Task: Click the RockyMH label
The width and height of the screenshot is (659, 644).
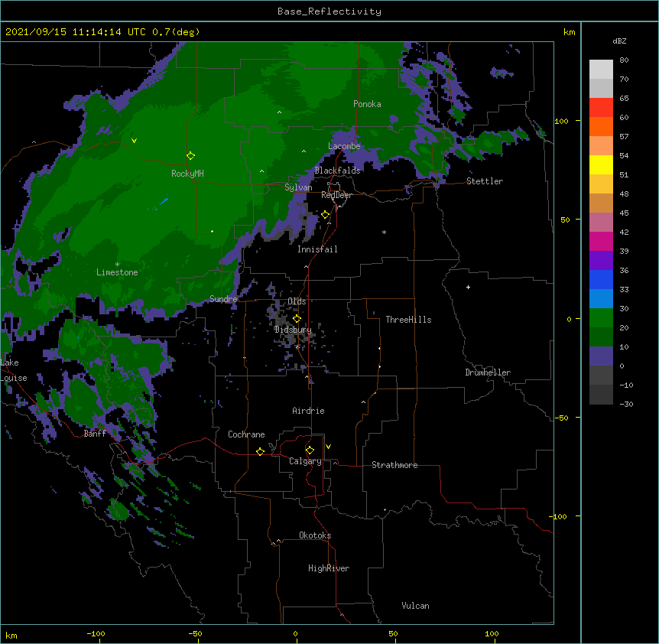Action: coord(187,174)
